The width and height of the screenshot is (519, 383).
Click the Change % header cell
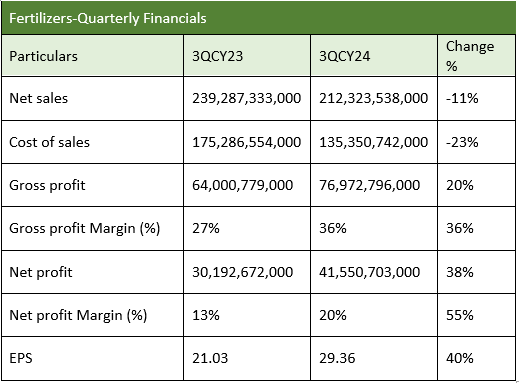(x=477, y=56)
